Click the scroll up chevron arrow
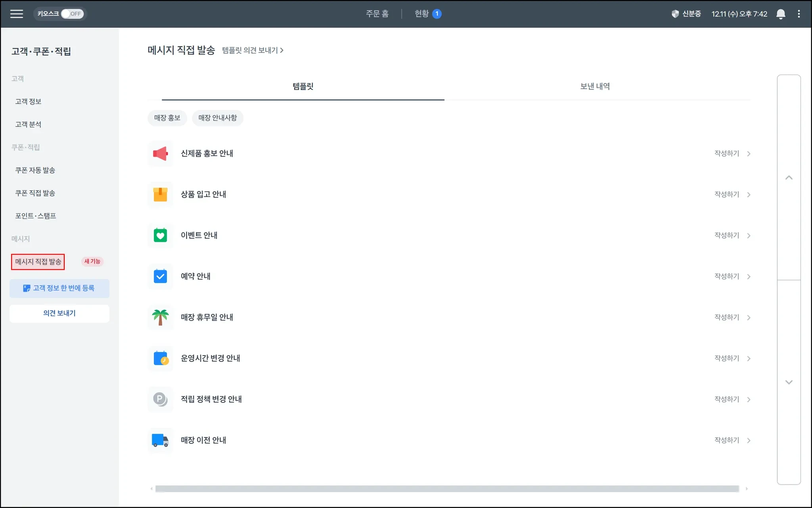This screenshot has height=508, width=812. pos(789,178)
